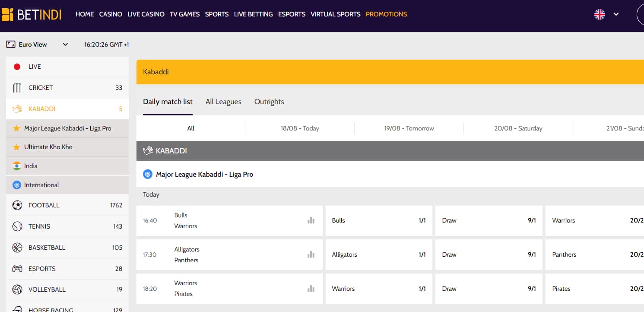Viewport: 644px width, 312px height.
Task: Select the All date filter
Action: (x=191, y=128)
